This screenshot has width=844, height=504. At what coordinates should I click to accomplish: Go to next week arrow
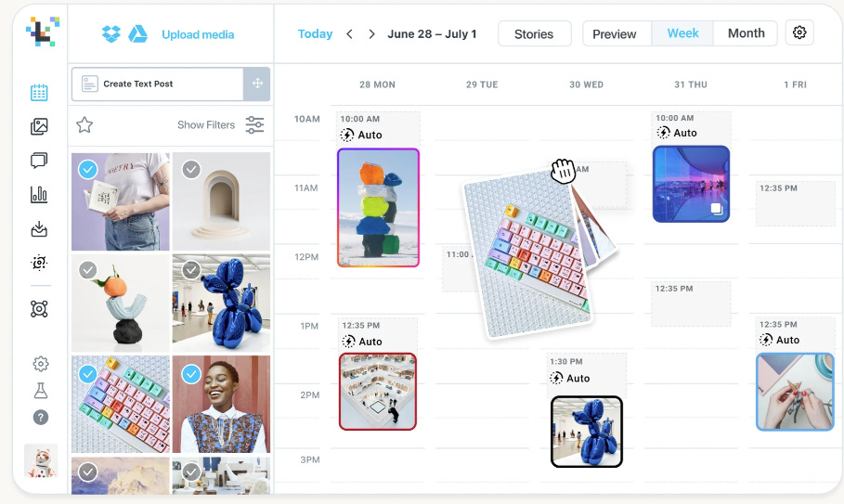pyautogui.click(x=371, y=34)
